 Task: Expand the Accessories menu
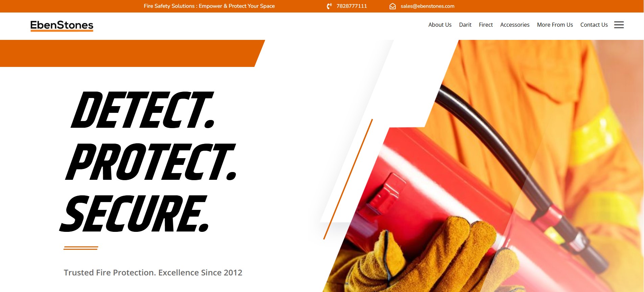pos(515,25)
